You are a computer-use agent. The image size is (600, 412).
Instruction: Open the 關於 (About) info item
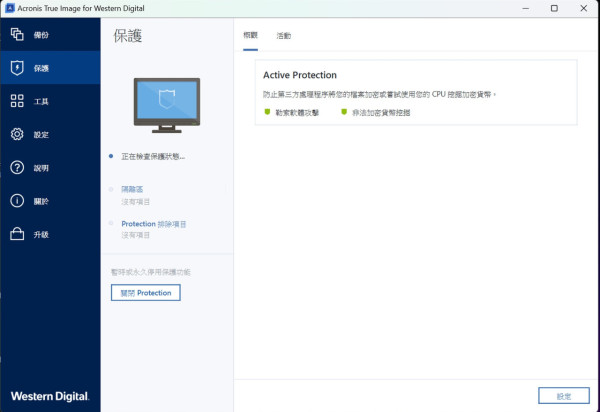(x=50, y=201)
